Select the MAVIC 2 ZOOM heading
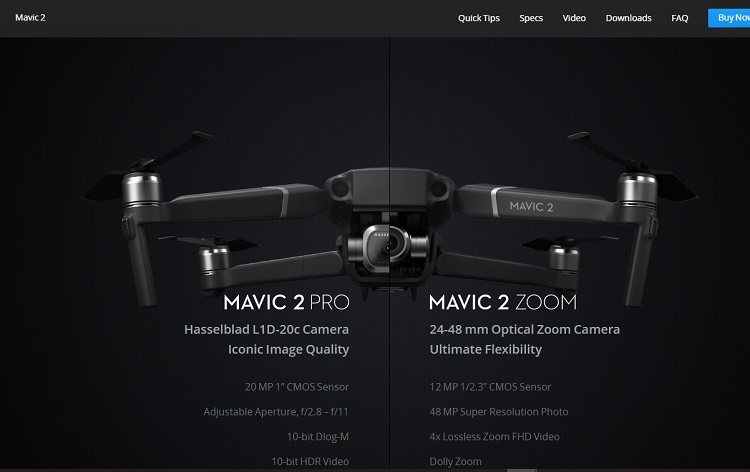This screenshot has height=472, width=750. point(503,302)
